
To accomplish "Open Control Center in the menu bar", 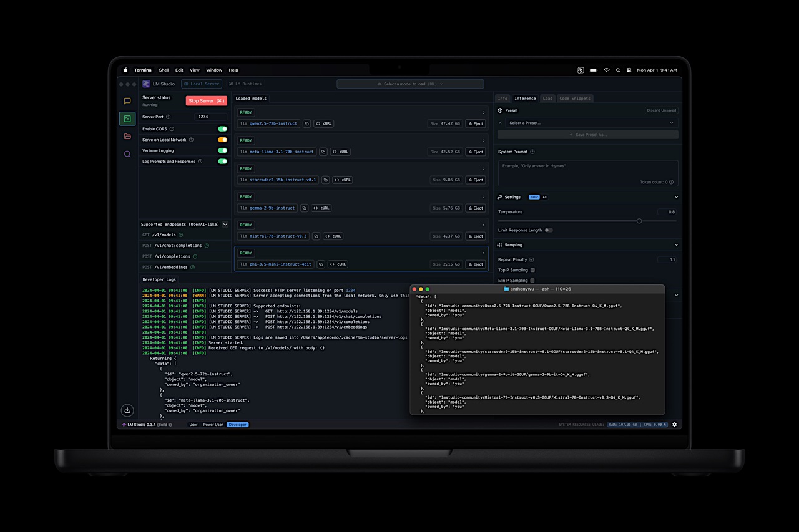I will pos(629,70).
